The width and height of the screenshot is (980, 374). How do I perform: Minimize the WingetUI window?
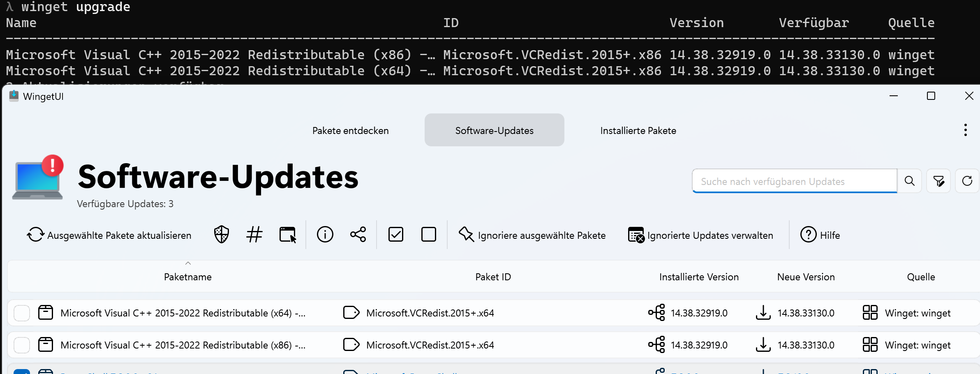893,96
